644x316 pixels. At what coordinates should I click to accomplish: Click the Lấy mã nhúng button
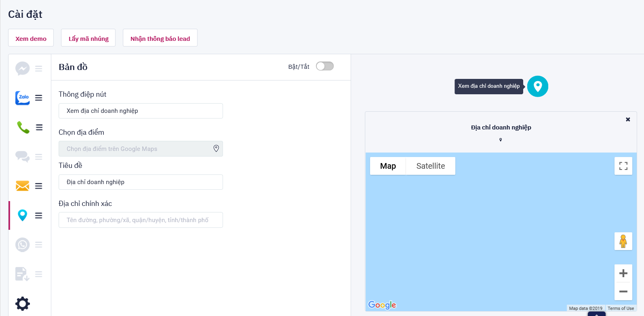[x=88, y=38]
